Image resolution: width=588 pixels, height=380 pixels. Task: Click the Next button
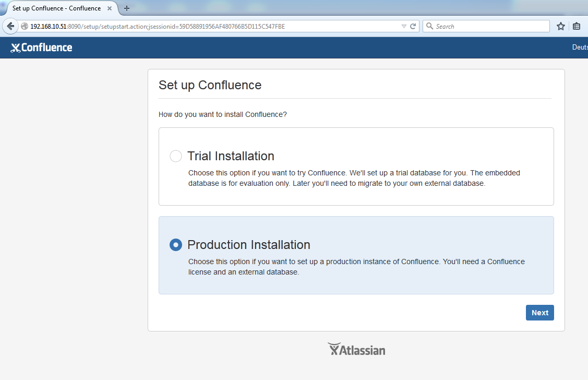tap(539, 313)
